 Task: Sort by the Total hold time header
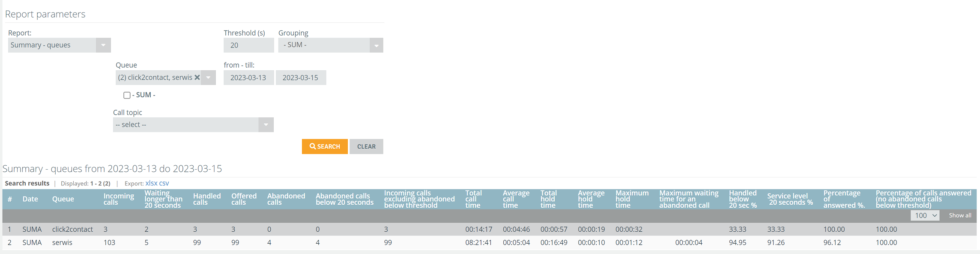coord(548,199)
